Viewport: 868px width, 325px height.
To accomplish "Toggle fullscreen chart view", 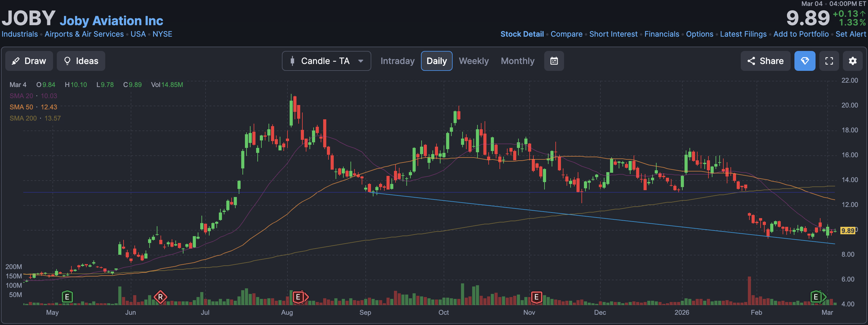I will tap(829, 61).
